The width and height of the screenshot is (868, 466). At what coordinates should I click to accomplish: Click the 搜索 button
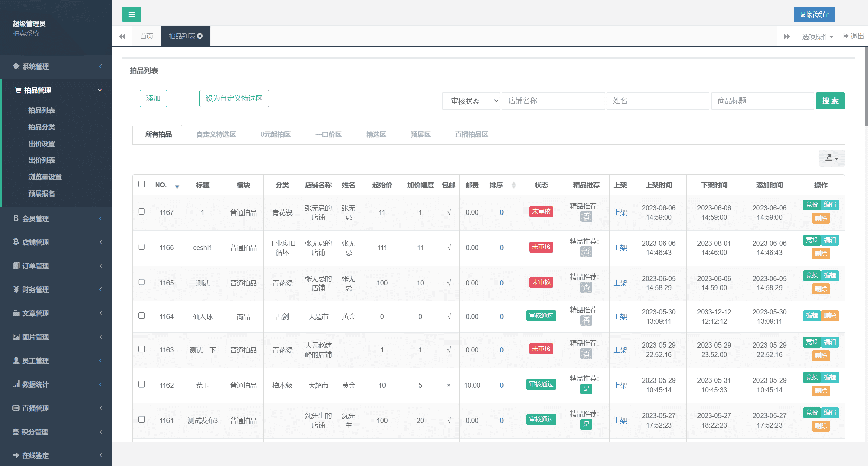(x=830, y=101)
